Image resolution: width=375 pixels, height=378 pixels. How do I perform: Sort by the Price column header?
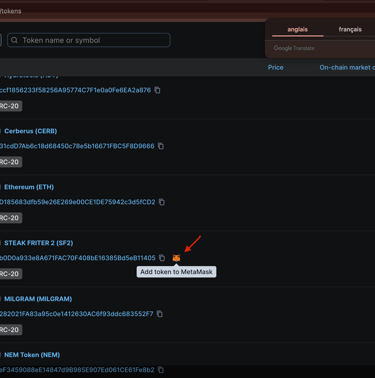pyautogui.click(x=275, y=67)
